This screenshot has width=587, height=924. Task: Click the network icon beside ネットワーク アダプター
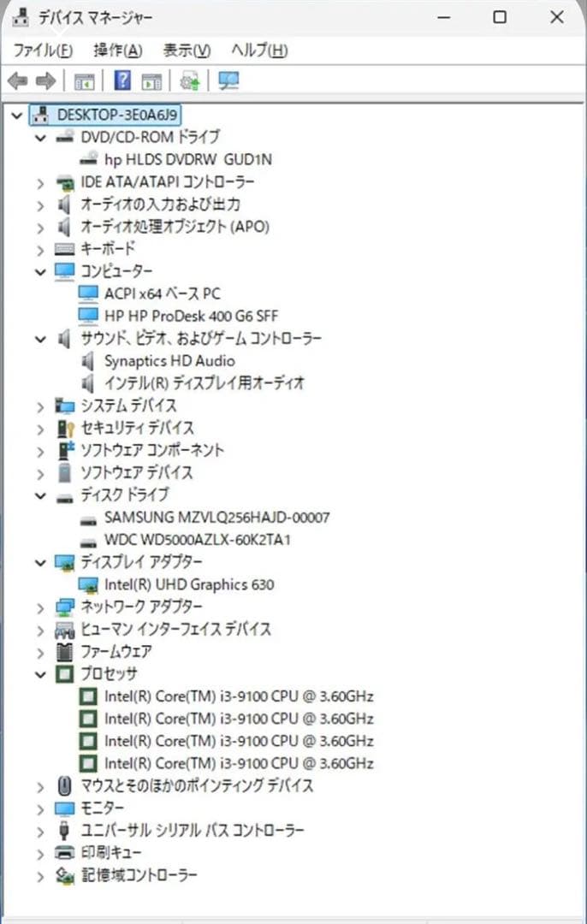(64, 607)
